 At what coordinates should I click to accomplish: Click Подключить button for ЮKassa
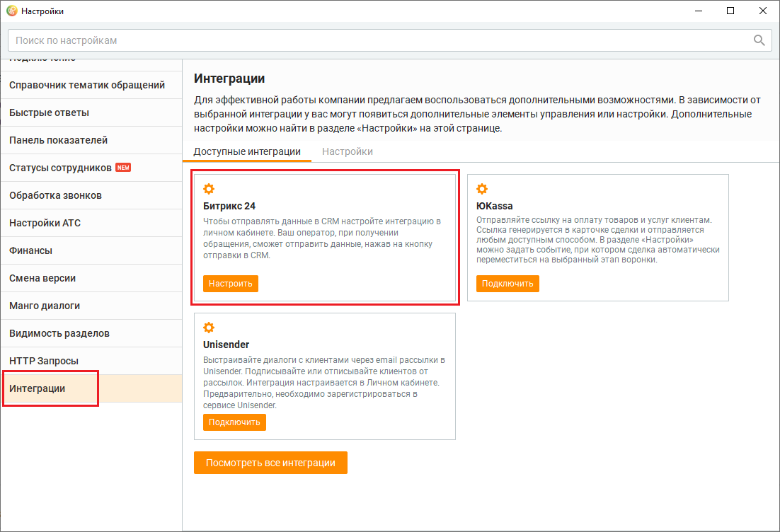coord(507,284)
